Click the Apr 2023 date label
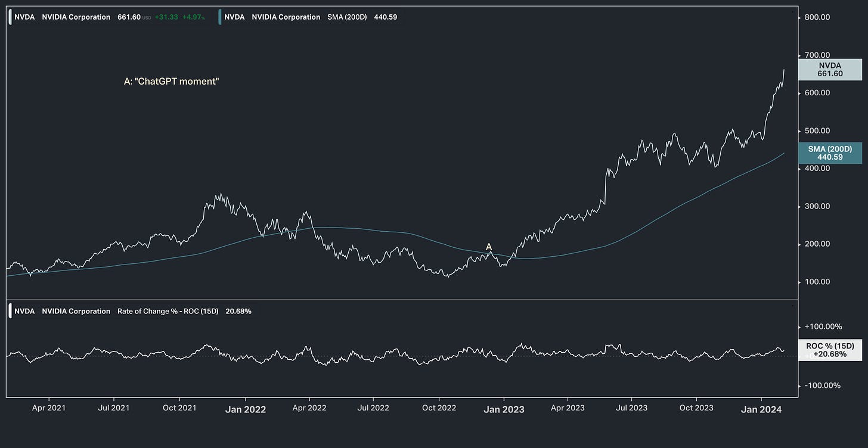This screenshot has height=448, width=868. 568,408
